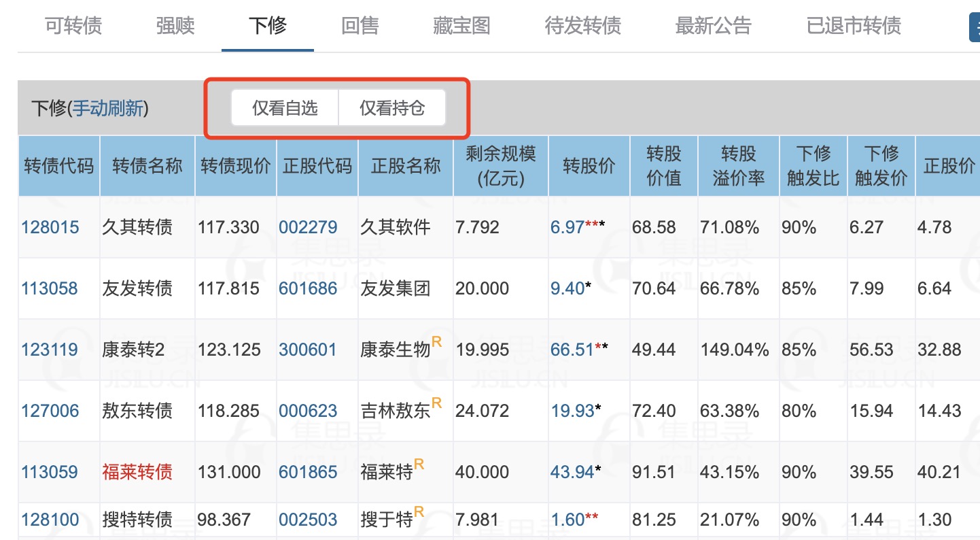Click the stock name 友发集团
Image resolution: width=980 pixels, height=540 pixels.
[396, 288]
